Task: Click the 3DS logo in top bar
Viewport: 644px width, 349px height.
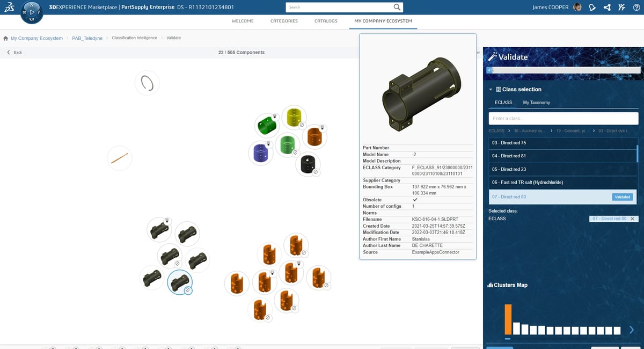Action: pos(9,8)
